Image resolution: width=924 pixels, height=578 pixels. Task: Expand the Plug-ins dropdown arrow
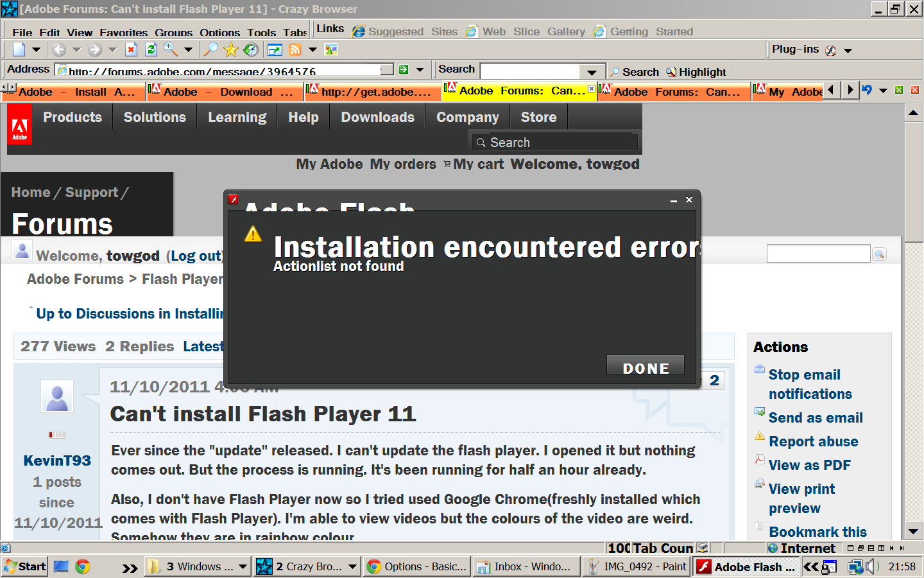pos(848,50)
